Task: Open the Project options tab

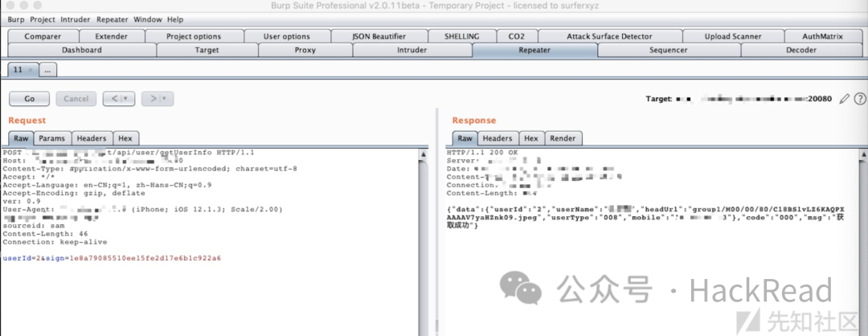Action: click(194, 36)
